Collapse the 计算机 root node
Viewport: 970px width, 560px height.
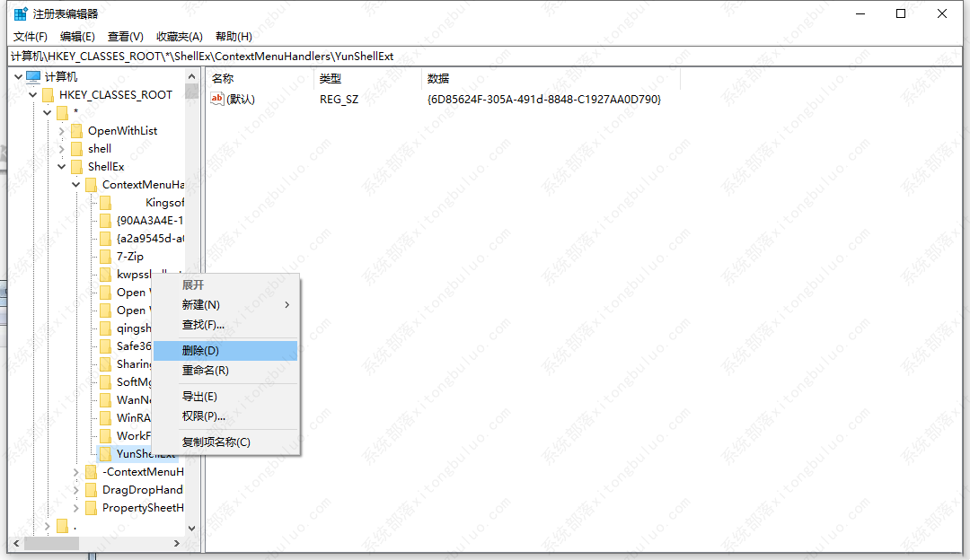pyautogui.click(x=19, y=77)
